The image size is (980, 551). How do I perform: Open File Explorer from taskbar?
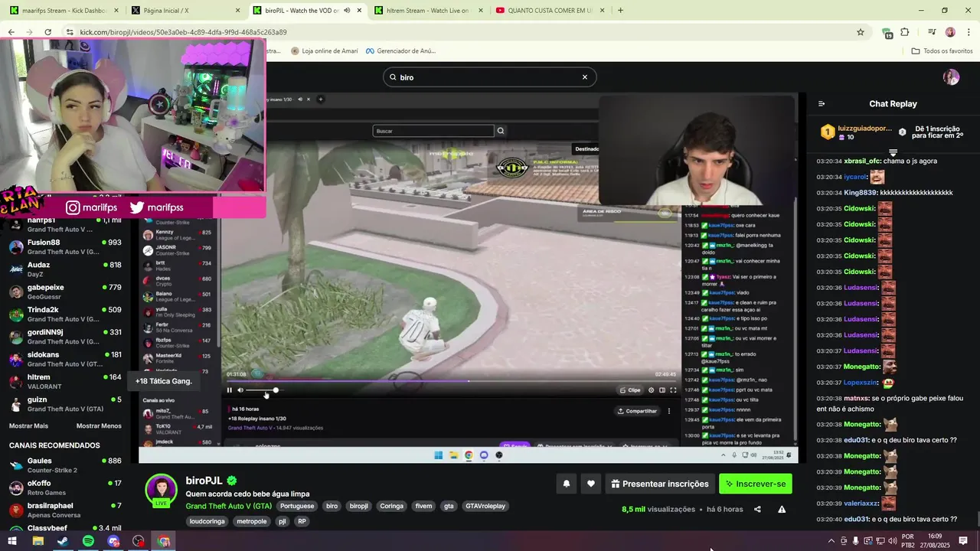point(38,541)
